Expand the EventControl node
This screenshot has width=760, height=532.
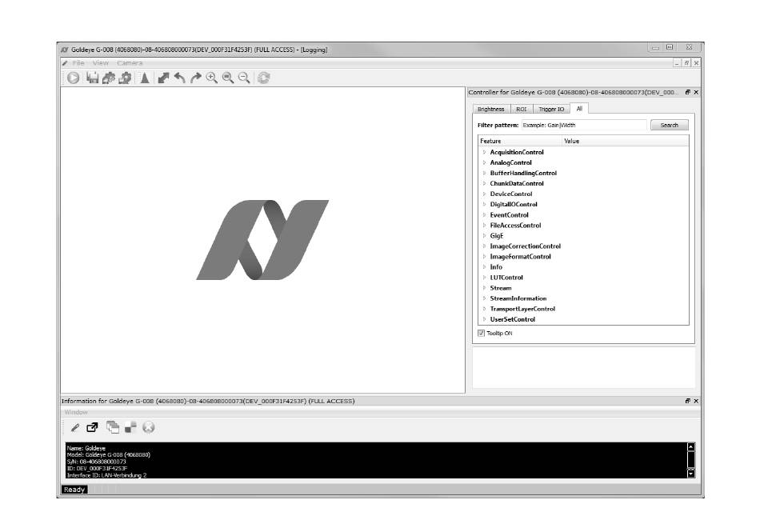point(484,215)
